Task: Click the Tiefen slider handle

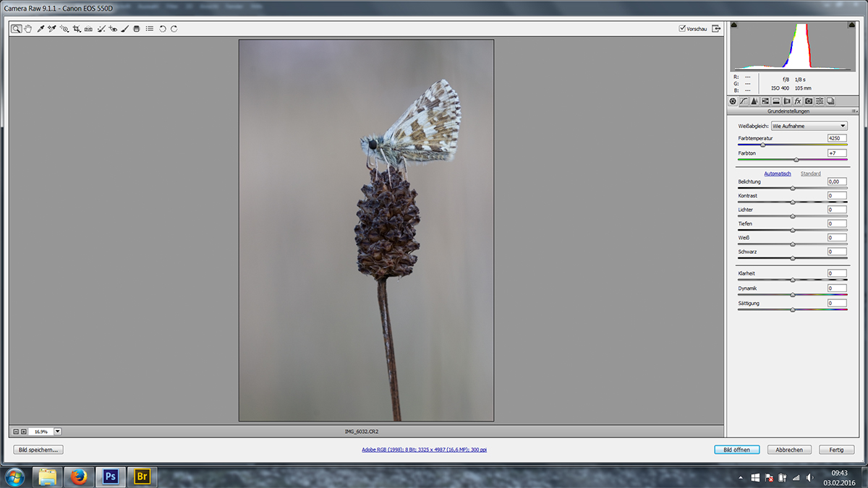Action: (793, 230)
